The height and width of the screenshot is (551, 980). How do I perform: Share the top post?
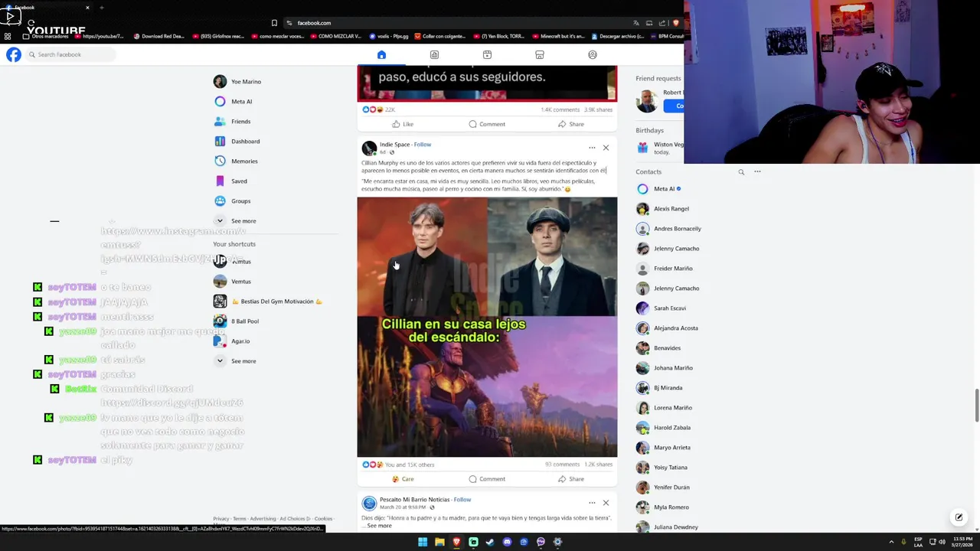tap(571, 124)
